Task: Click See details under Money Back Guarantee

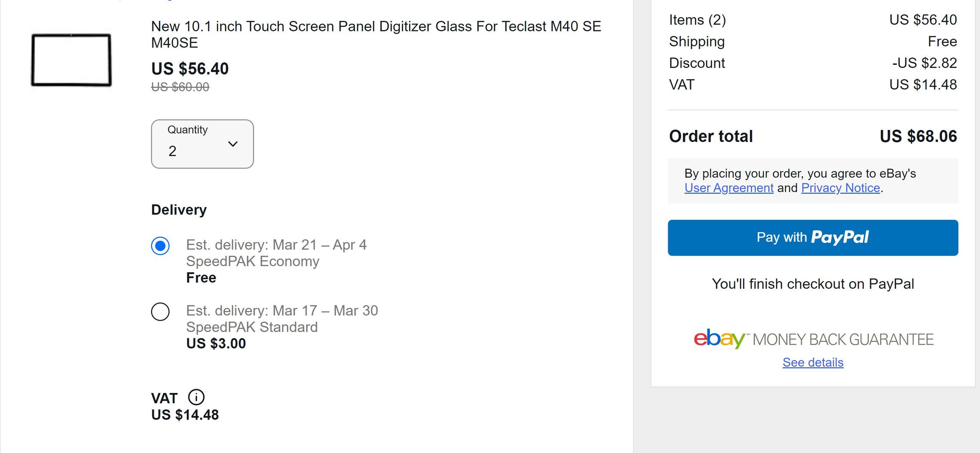Action: pyautogui.click(x=813, y=362)
